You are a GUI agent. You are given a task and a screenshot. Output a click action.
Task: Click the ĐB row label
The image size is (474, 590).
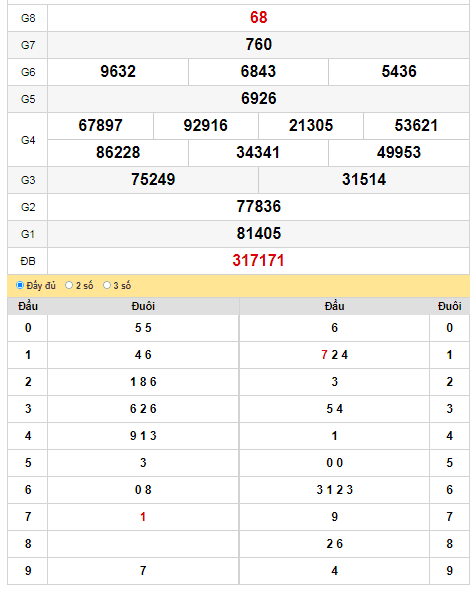coord(28,261)
